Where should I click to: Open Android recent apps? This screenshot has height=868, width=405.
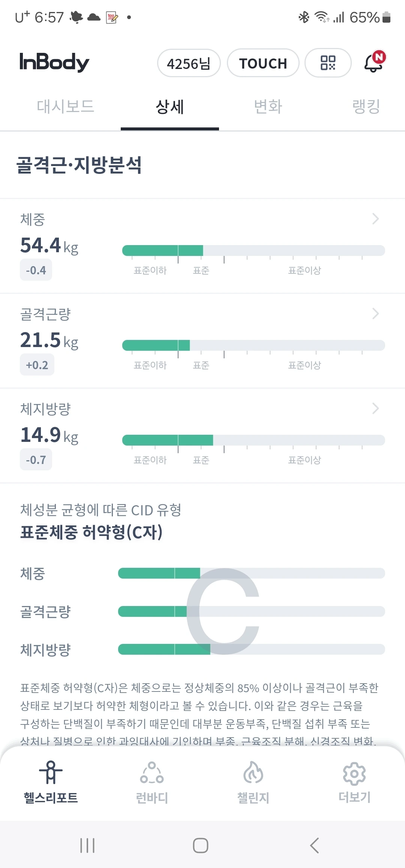pos(87,846)
